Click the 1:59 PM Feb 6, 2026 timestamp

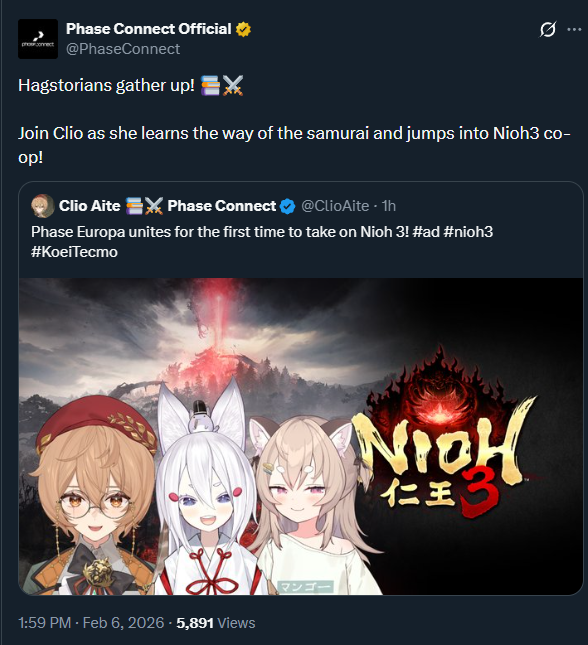click(x=91, y=623)
